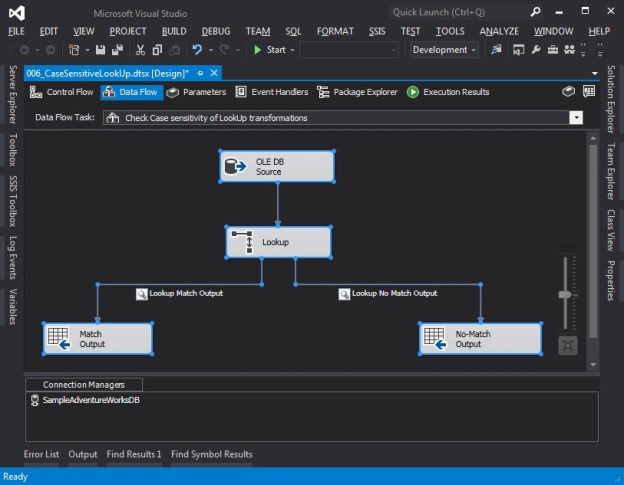Click the Visual Studio logo icon
The image size is (624, 485).
point(17,13)
